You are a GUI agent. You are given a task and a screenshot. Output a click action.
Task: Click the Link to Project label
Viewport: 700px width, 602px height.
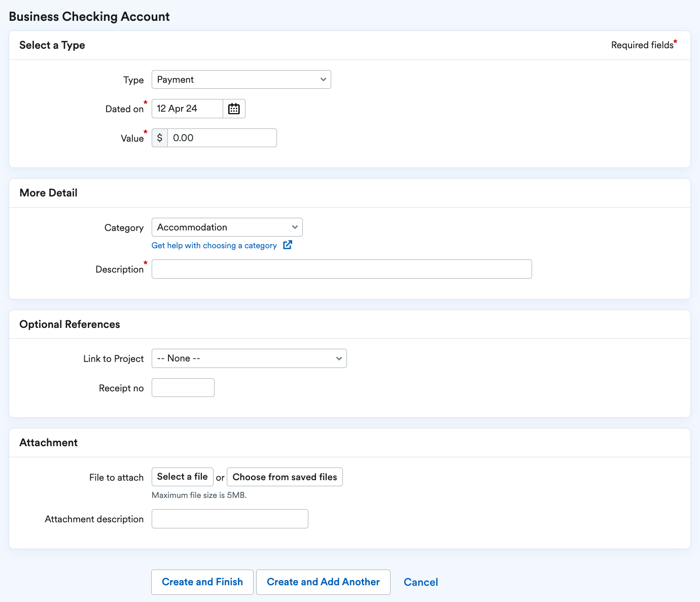click(114, 359)
